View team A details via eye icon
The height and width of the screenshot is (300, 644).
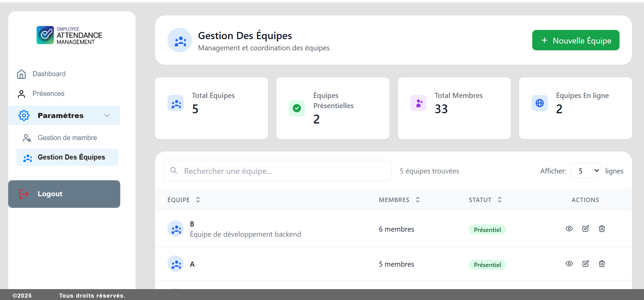569,264
